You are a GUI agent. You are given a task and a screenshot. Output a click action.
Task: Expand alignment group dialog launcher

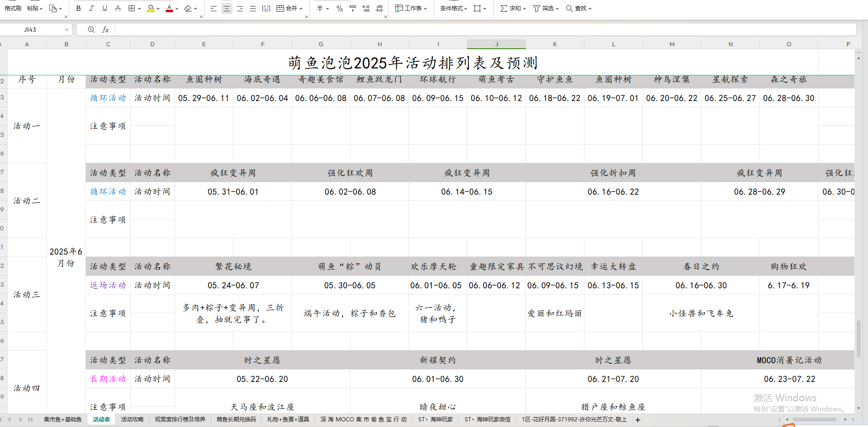(306, 16)
